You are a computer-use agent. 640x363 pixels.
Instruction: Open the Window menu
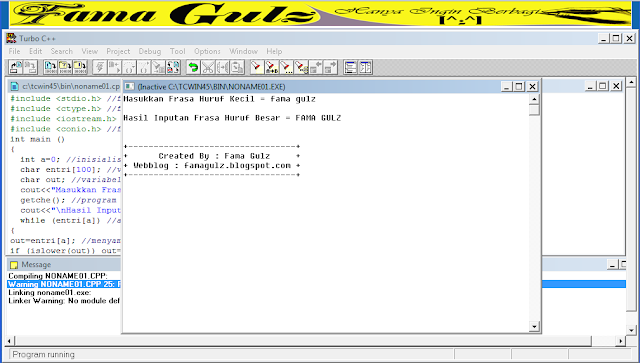pyautogui.click(x=243, y=51)
